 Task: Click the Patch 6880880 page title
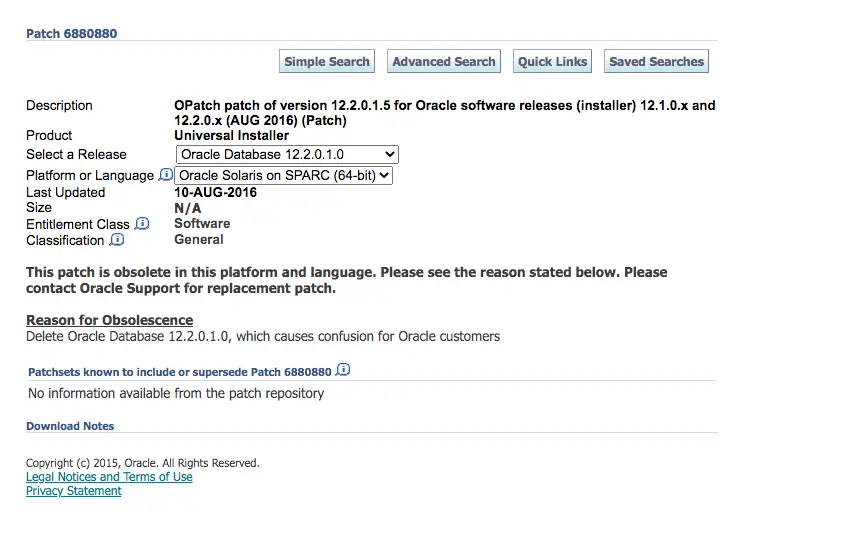tap(71, 33)
